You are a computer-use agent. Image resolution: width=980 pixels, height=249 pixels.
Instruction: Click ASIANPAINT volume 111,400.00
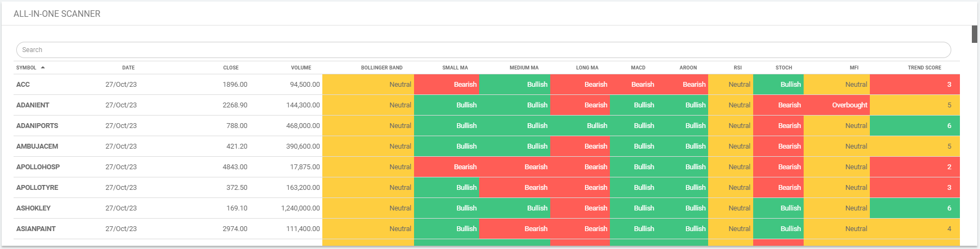[x=303, y=229]
